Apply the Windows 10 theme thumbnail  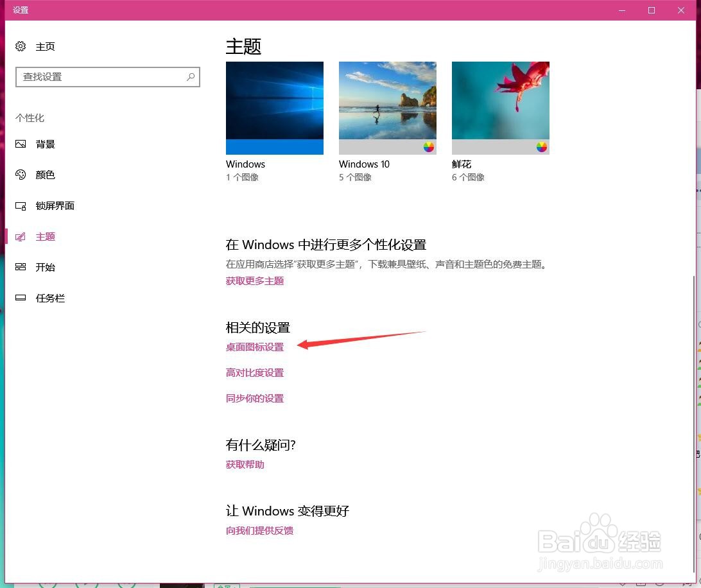click(388, 108)
